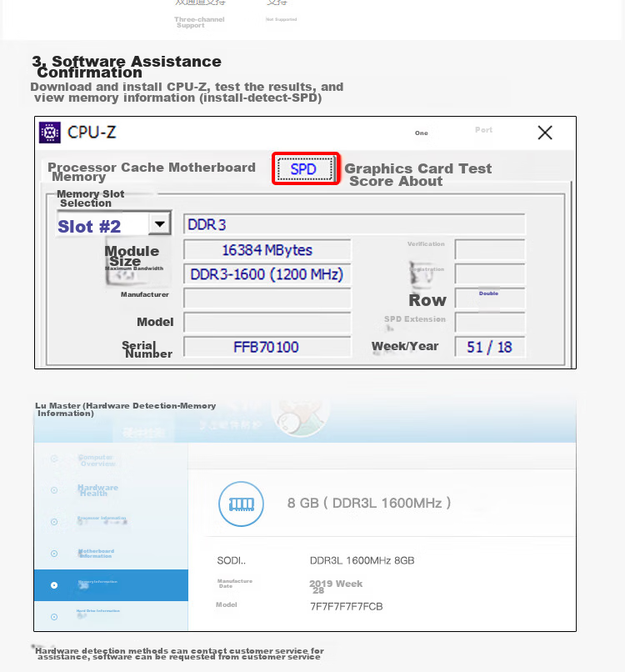Click the '8 GB ( DDR3L 1600MHz )' heading
This screenshot has height=672, width=625.
point(369,503)
